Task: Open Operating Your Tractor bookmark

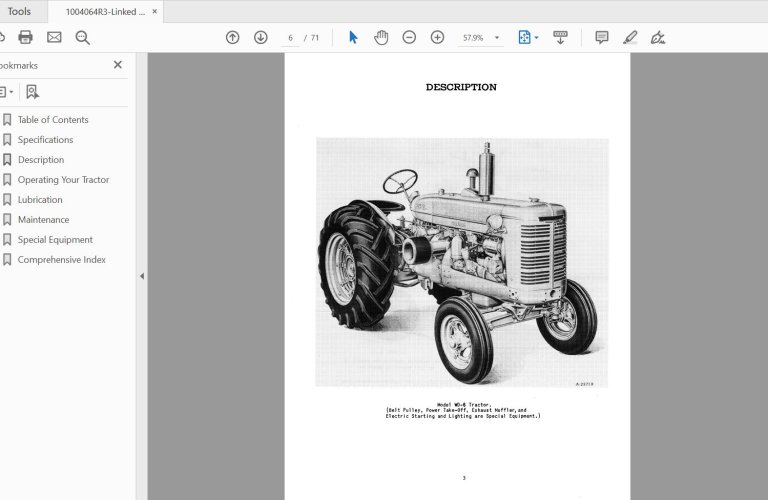Action: 63,180
